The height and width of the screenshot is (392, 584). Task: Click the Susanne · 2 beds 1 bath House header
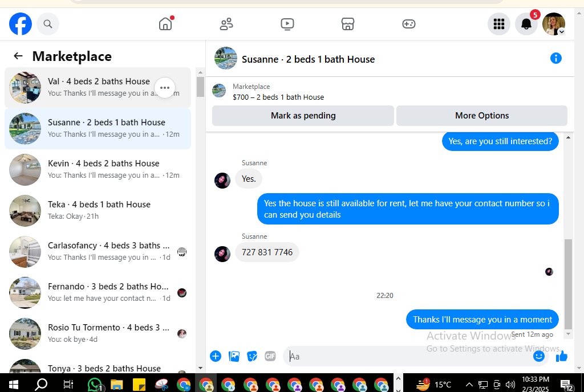308,59
